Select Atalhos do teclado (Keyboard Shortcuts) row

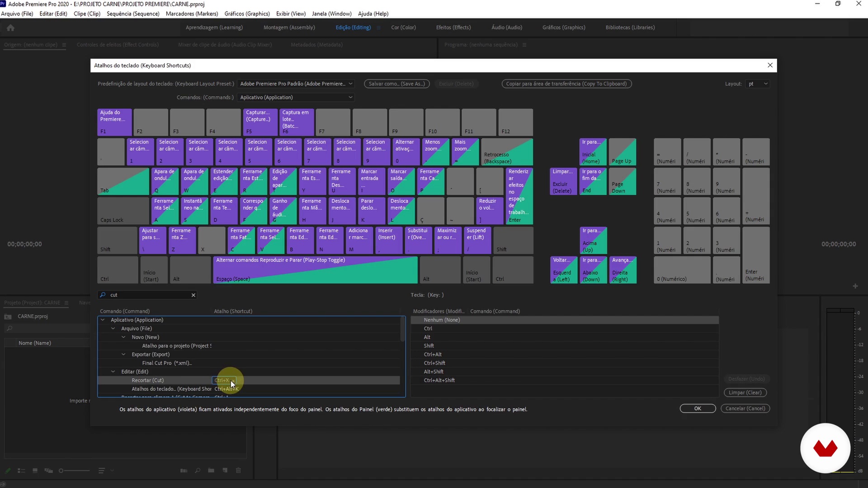tap(249, 389)
